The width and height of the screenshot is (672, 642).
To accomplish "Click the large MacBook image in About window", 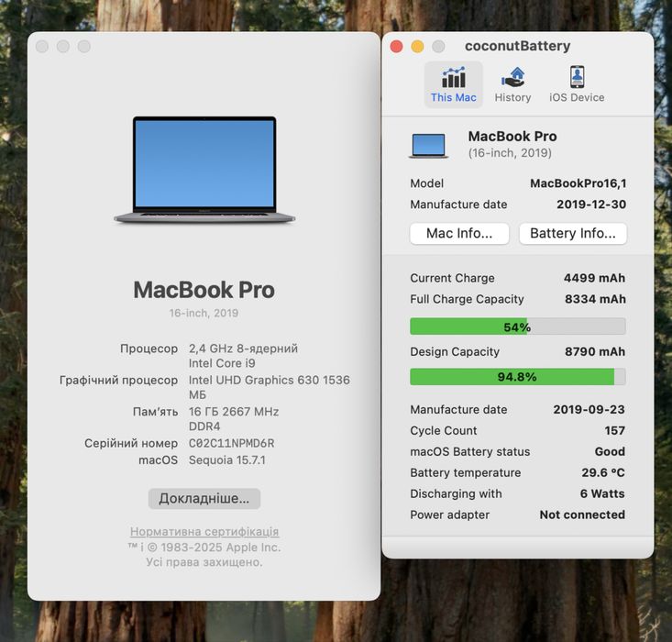I will 204,170.
